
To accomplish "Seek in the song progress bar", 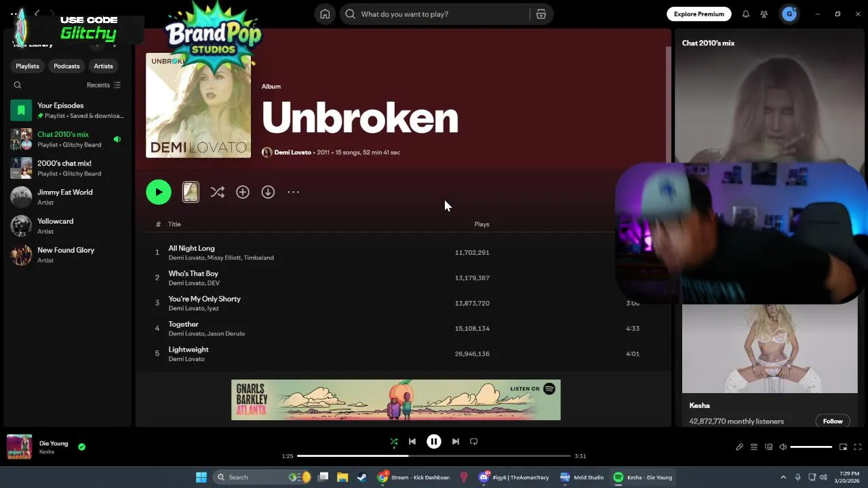I will 434,456.
